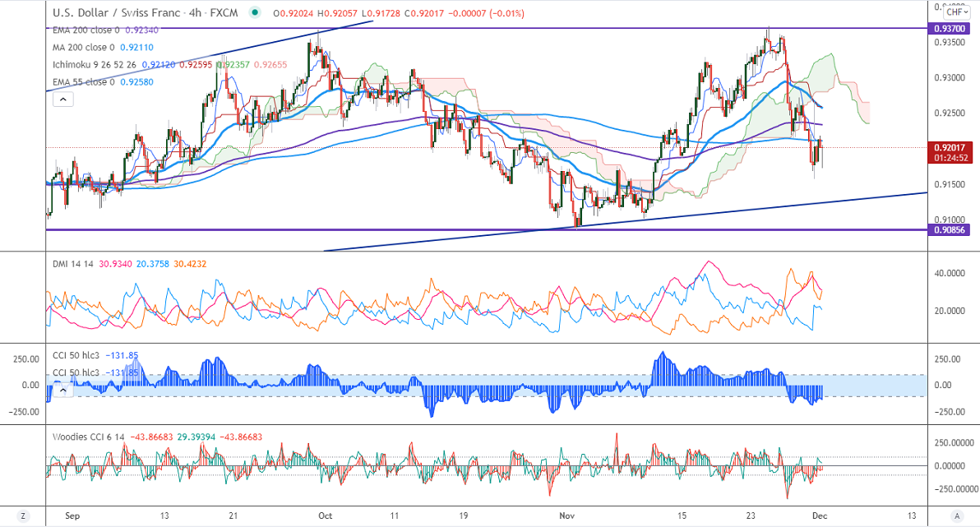The width and height of the screenshot is (980, 527).
Task: Select the DMI 14 14 indicator legend
Action: [x=72, y=264]
